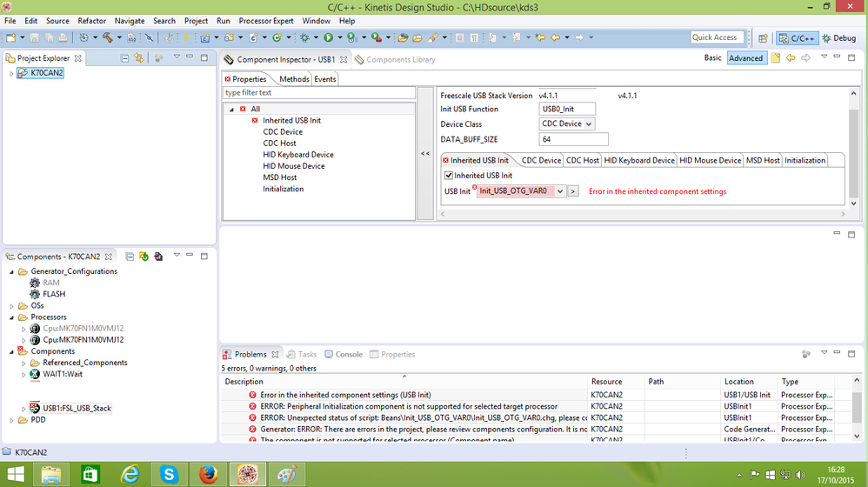Select the C/C++ perspective button
The image size is (868, 487).
pos(798,38)
